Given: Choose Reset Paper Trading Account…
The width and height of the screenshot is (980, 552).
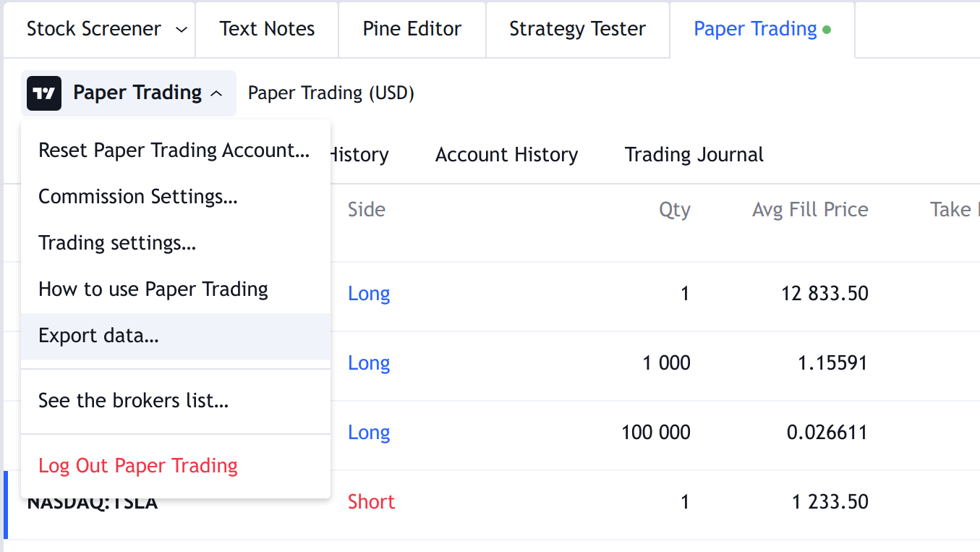Looking at the screenshot, I should [x=175, y=150].
